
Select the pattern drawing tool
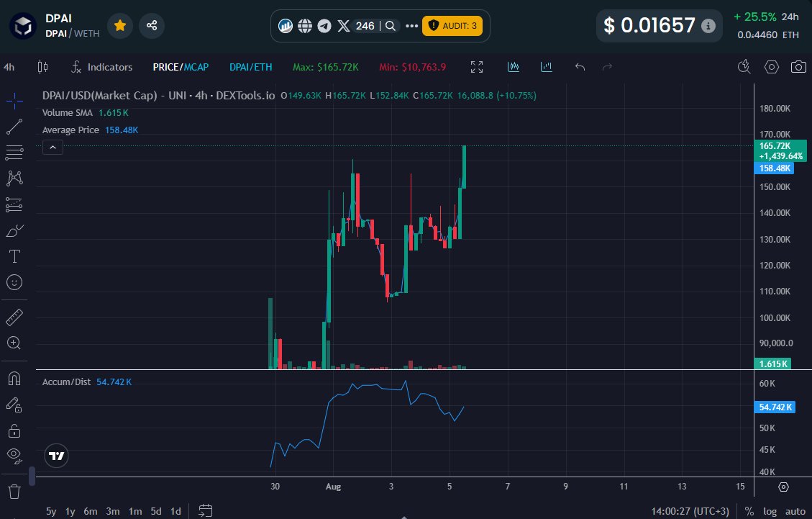point(14,179)
